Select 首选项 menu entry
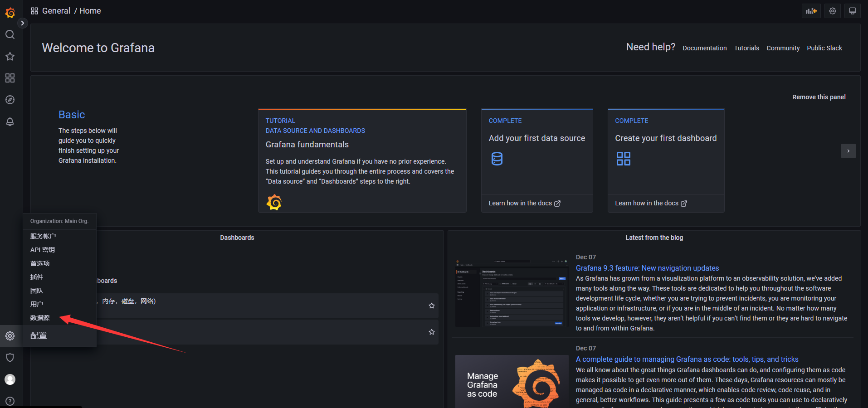Screen dimensions: 868x408 tap(40, 263)
